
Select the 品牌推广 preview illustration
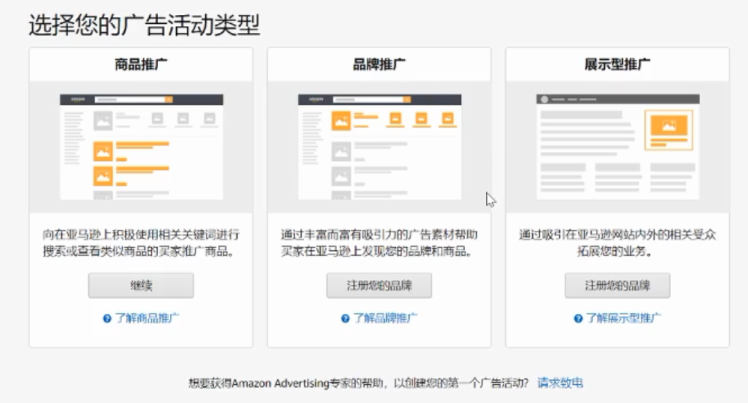(379, 146)
